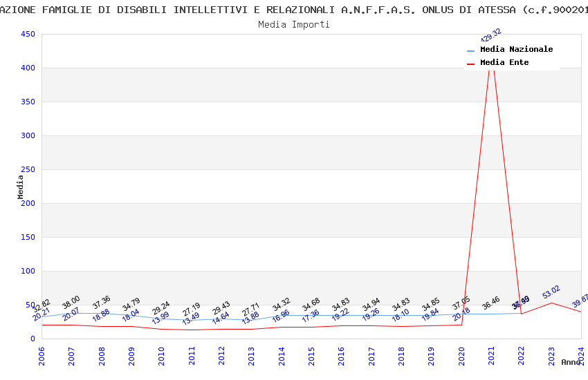
Task: Click the data label 19.22
Action: [341, 314]
